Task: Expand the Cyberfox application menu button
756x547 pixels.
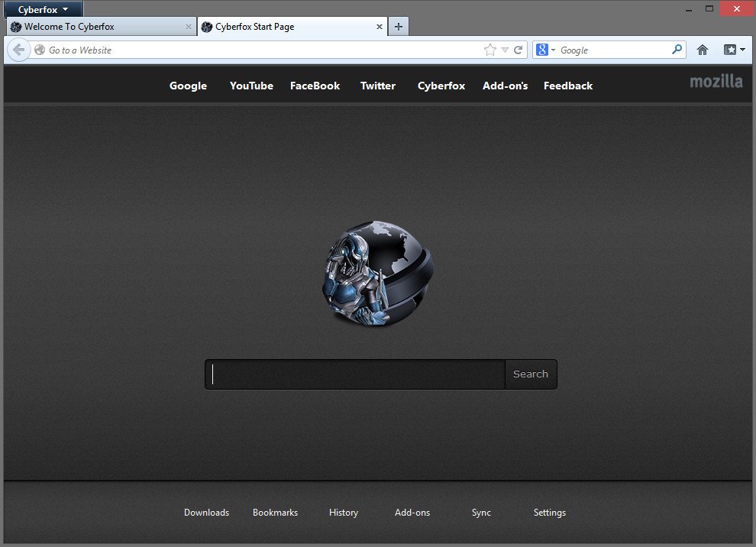Action: tap(44, 9)
